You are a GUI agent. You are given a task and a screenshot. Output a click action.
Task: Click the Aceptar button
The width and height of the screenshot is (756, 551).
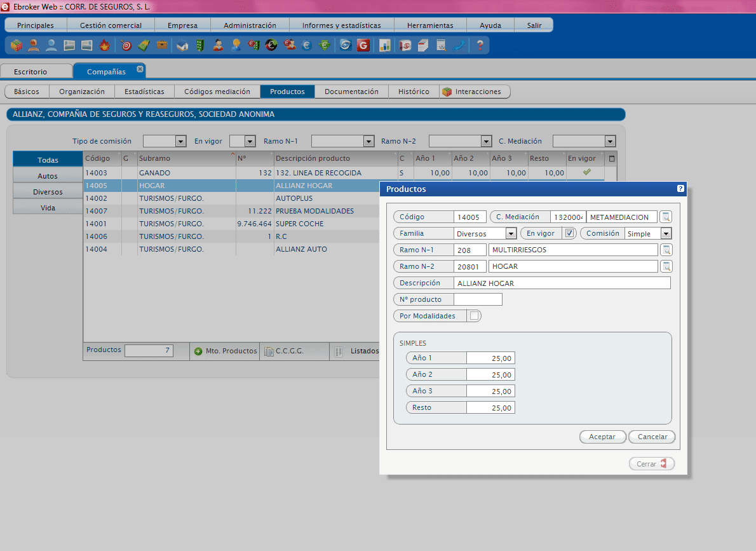pyautogui.click(x=602, y=437)
